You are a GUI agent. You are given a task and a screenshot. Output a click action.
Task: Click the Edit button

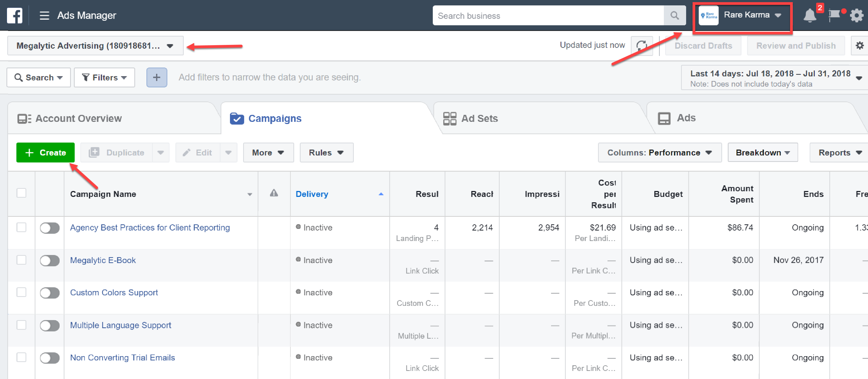point(198,153)
